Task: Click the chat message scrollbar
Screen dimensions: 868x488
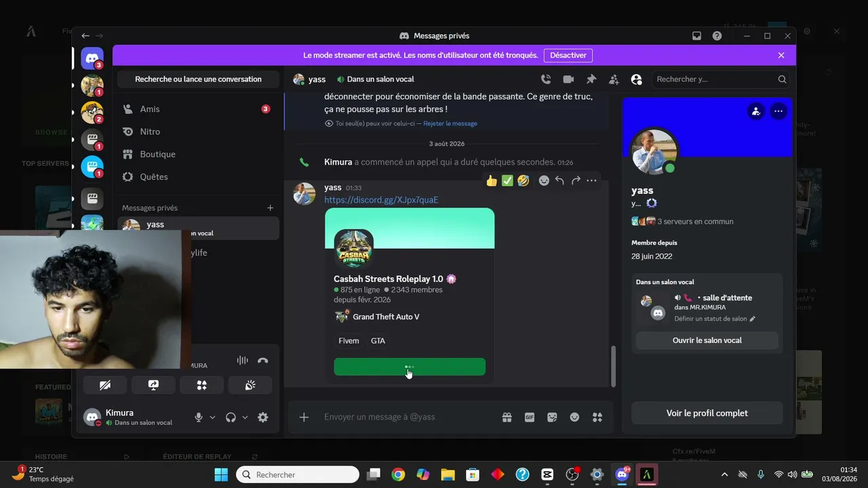Action: tap(613, 366)
